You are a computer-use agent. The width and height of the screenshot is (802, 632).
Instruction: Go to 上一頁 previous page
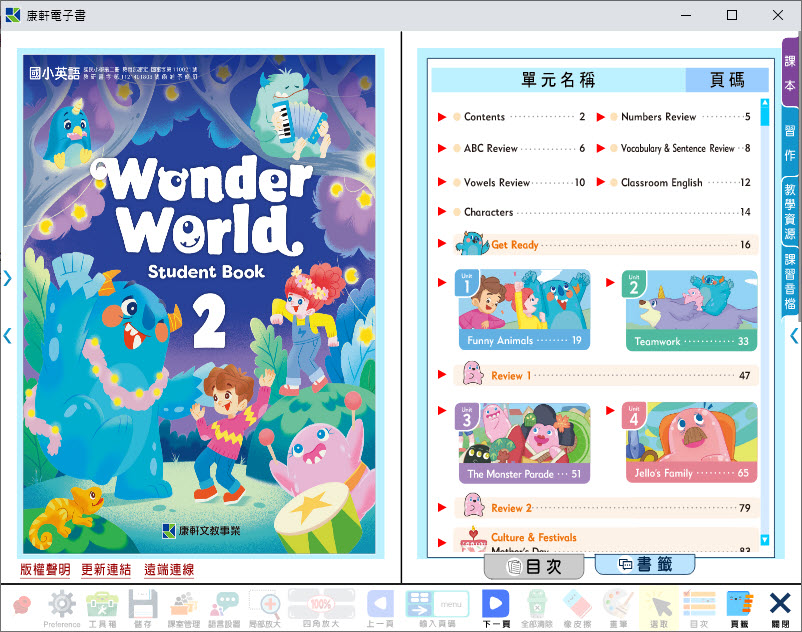tap(380, 607)
